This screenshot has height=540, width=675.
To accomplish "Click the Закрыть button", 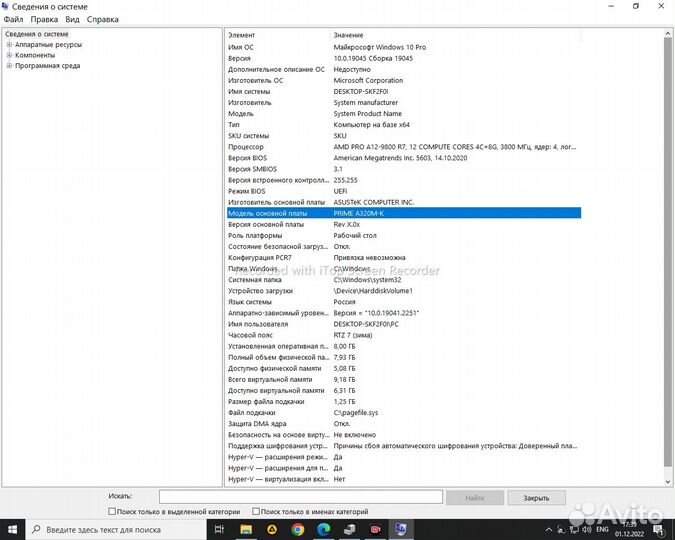I will point(536,497).
